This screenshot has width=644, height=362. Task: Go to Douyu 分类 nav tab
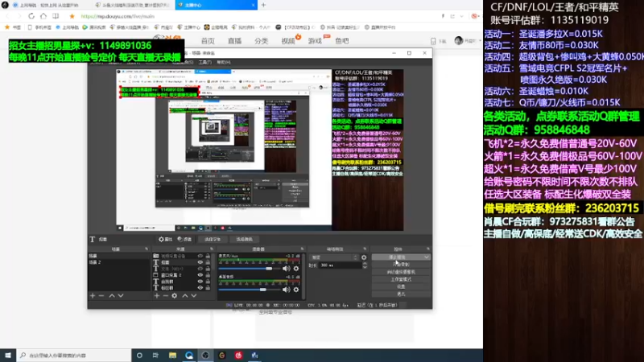261,41
